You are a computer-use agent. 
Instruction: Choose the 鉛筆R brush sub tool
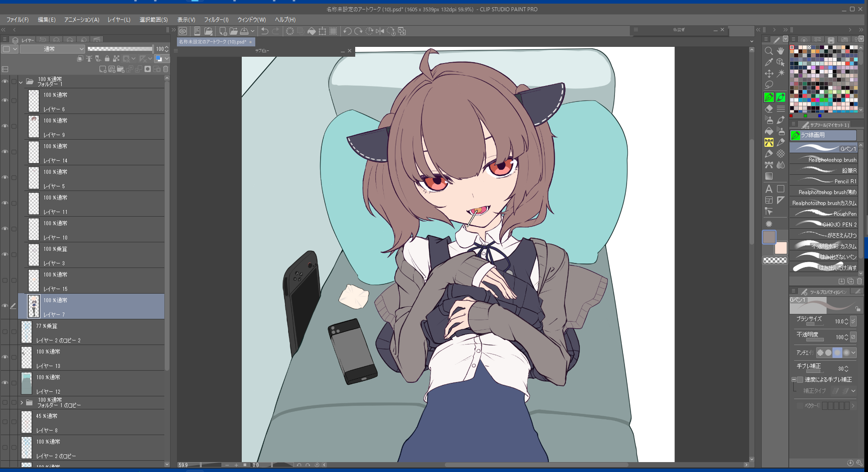824,170
